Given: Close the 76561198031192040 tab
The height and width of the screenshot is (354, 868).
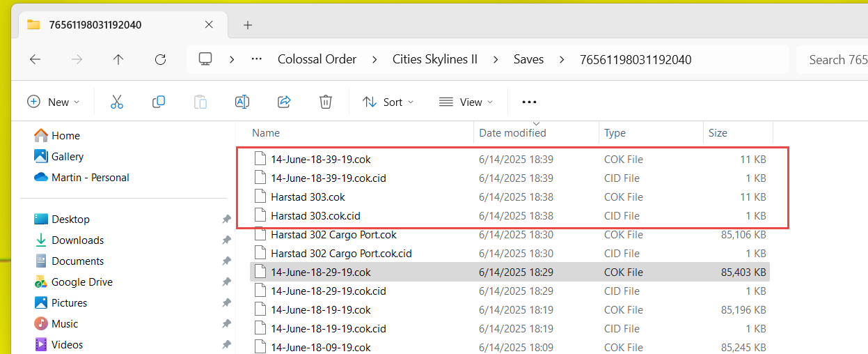Looking at the screenshot, I should [x=209, y=24].
